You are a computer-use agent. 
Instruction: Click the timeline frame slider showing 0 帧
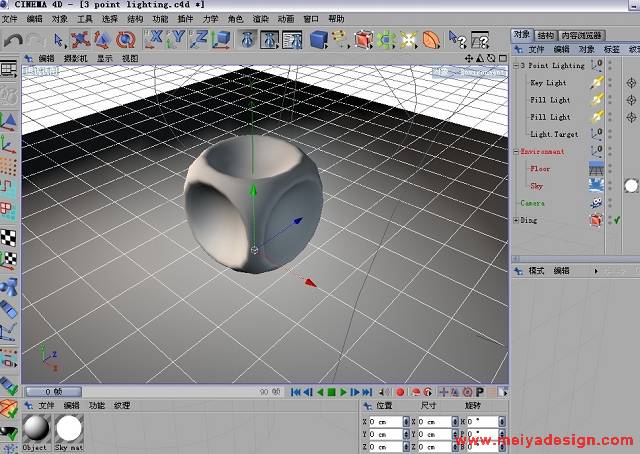pos(53,392)
